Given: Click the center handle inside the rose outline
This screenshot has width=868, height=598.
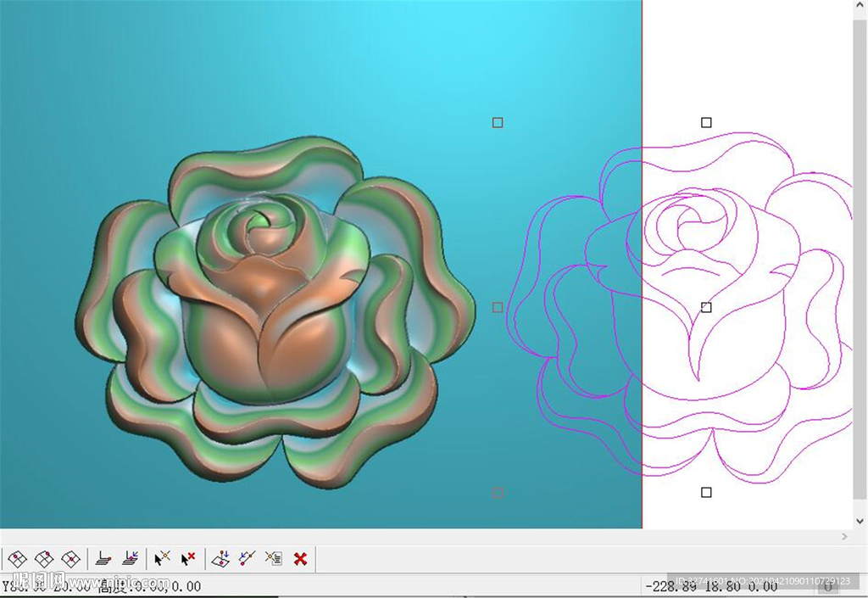Looking at the screenshot, I should coord(706,308).
